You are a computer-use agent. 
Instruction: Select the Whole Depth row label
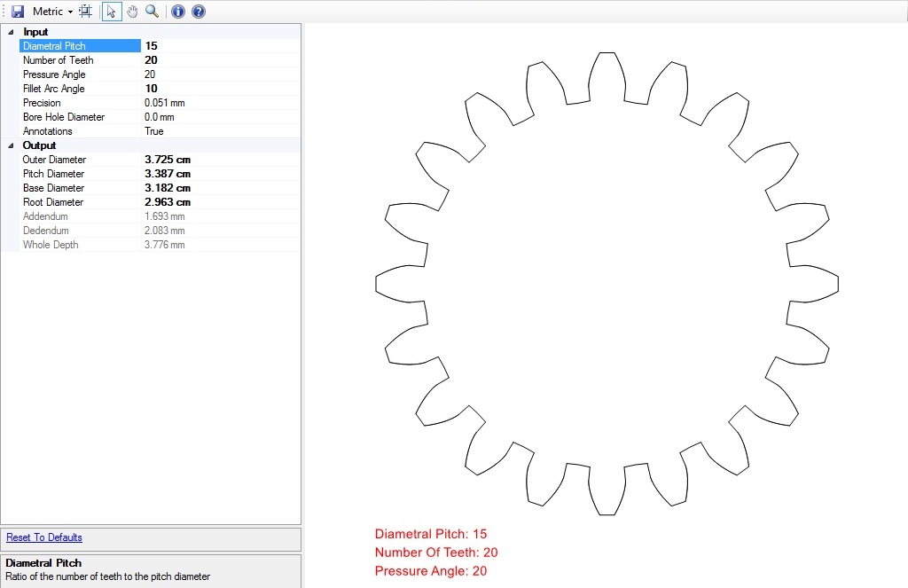51,245
